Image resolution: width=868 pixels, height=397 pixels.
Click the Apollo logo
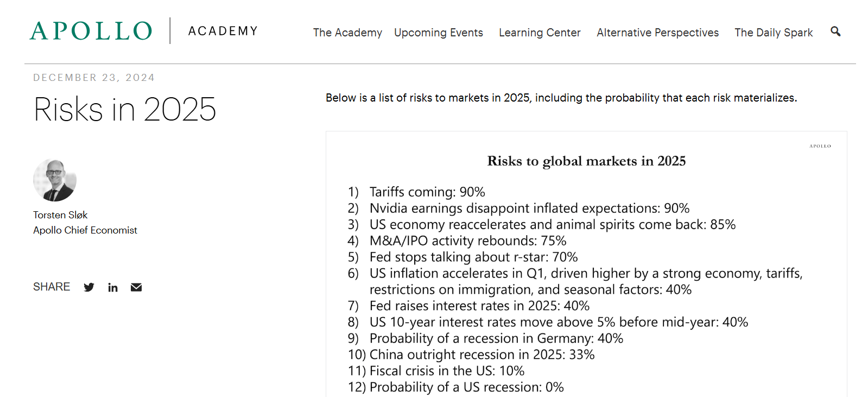pos(91,30)
